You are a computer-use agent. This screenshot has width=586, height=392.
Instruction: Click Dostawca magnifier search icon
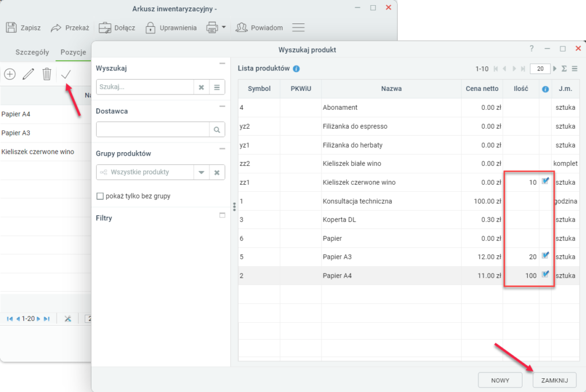pyautogui.click(x=217, y=130)
